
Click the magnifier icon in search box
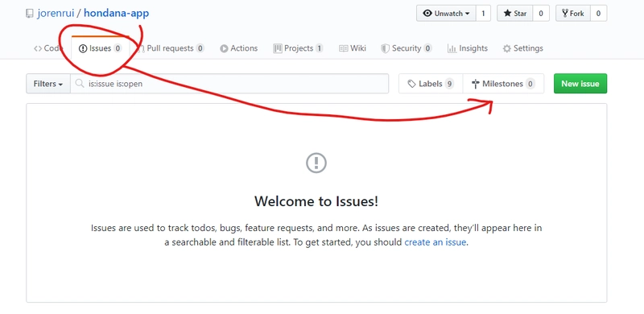click(x=80, y=84)
